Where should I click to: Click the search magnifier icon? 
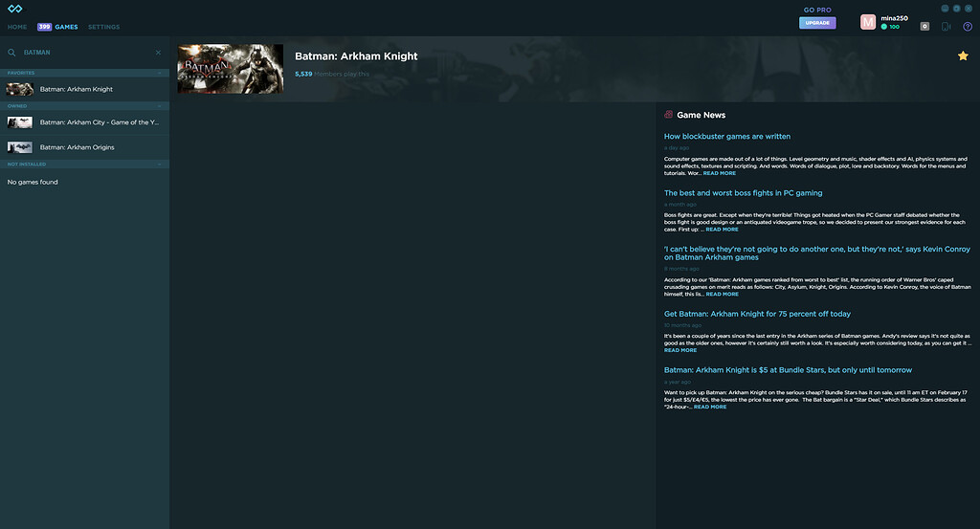(x=12, y=53)
